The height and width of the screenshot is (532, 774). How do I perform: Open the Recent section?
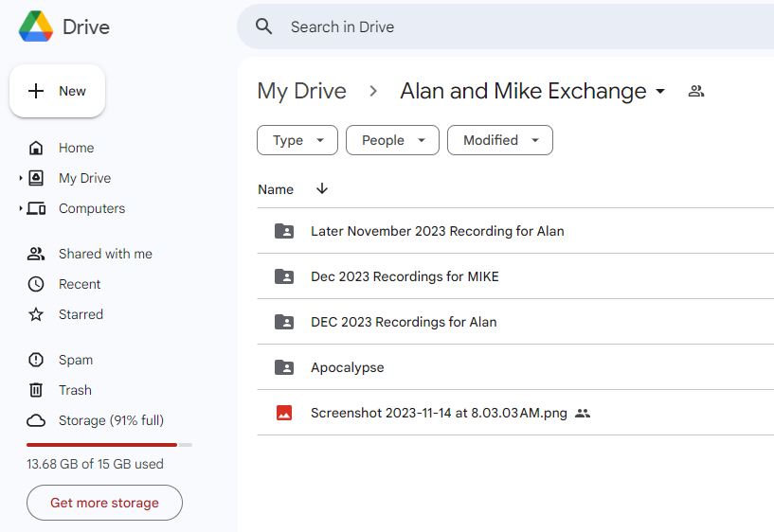[80, 284]
